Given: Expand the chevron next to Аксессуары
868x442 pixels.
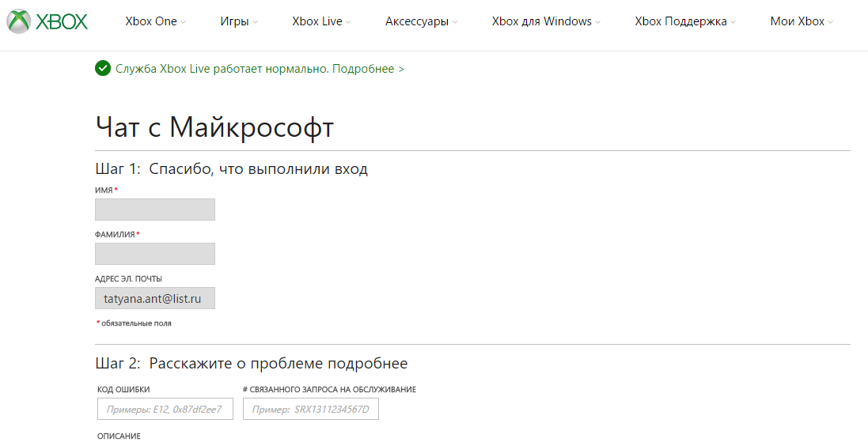Looking at the screenshot, I should 454,22.
